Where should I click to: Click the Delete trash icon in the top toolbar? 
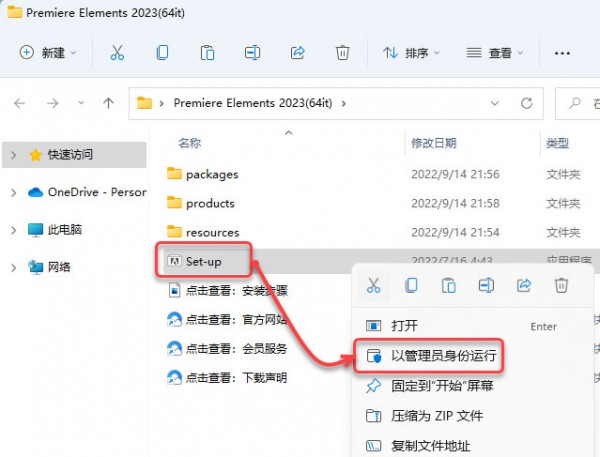coord(342,52)
